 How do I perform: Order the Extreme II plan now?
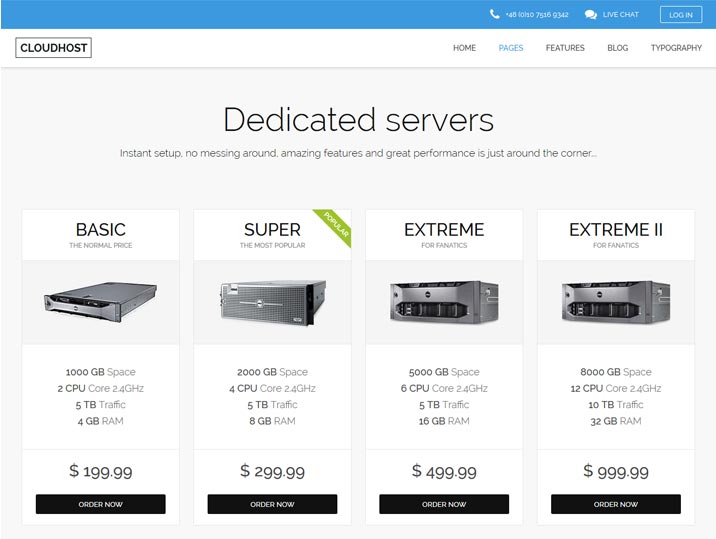pos(616,504)
